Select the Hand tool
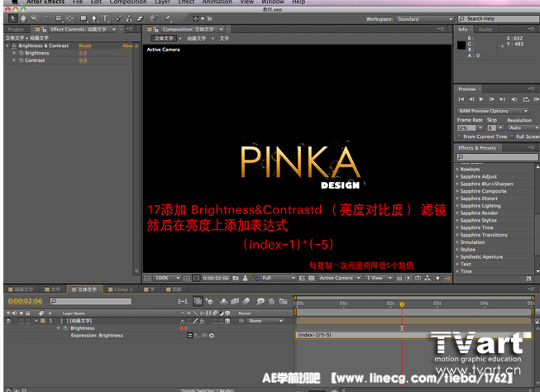The image size is (540, 392). click(23, 18)
